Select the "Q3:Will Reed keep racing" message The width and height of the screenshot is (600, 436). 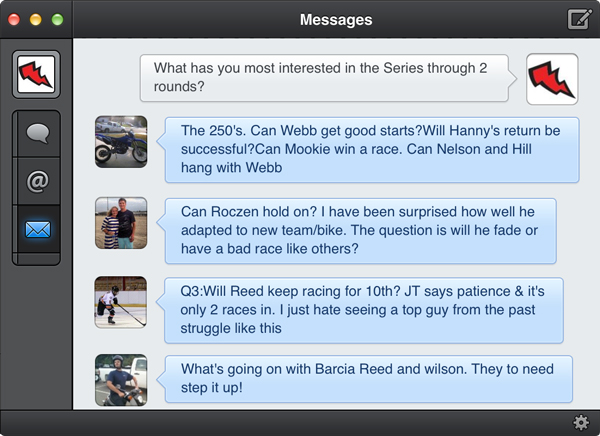tap(364, 309)
